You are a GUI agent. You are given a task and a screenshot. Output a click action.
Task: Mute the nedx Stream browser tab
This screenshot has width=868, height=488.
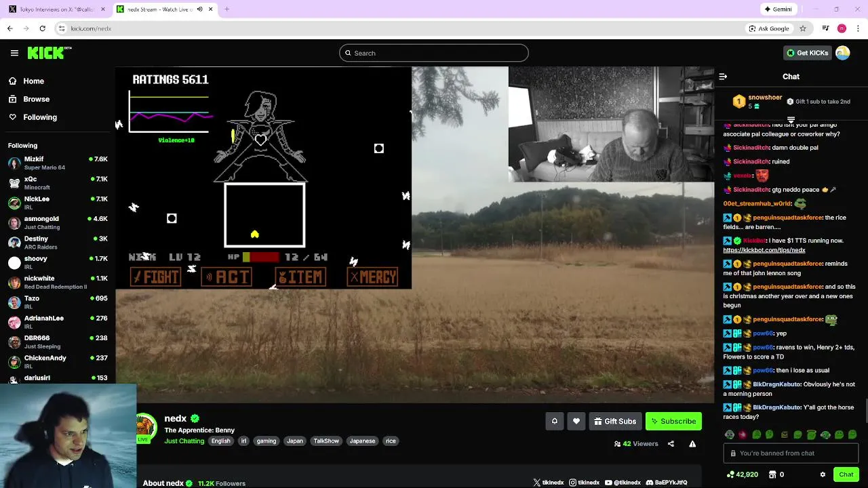pos(199,9)
